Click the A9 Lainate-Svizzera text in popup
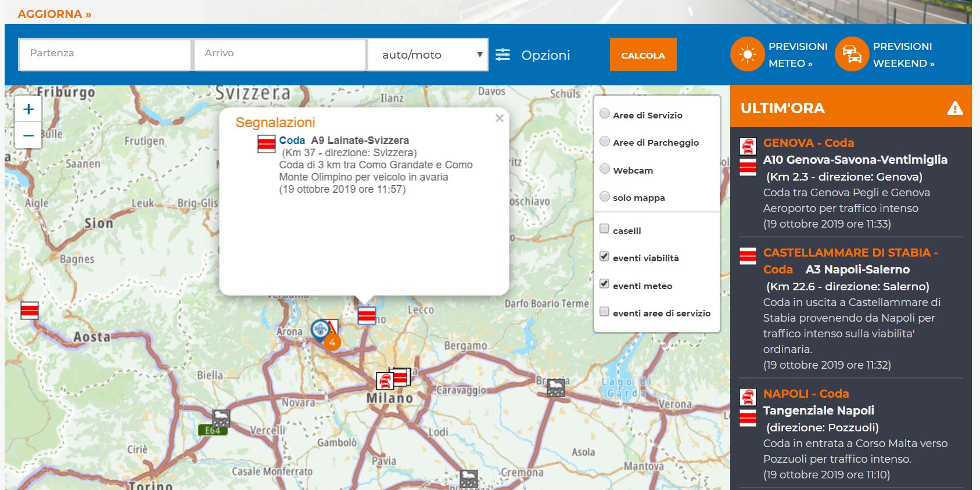The width and height of the screenshot is (980, 490). (x=360, y=140)
